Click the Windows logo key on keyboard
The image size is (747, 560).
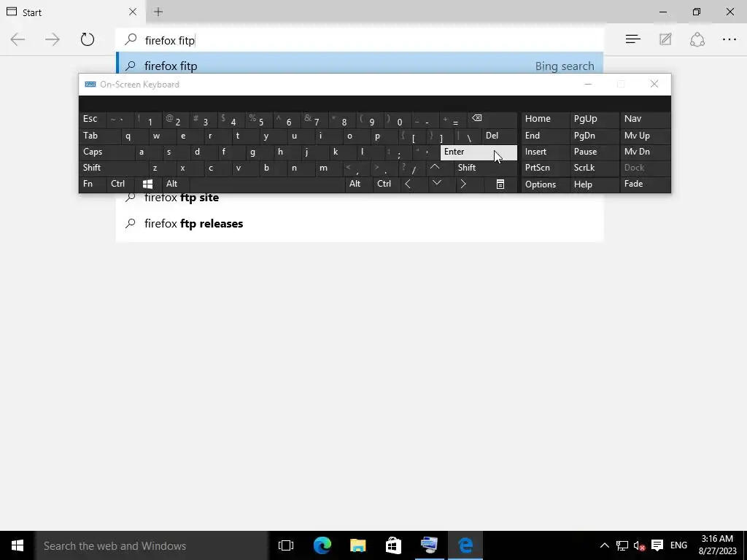click(147, 184)
